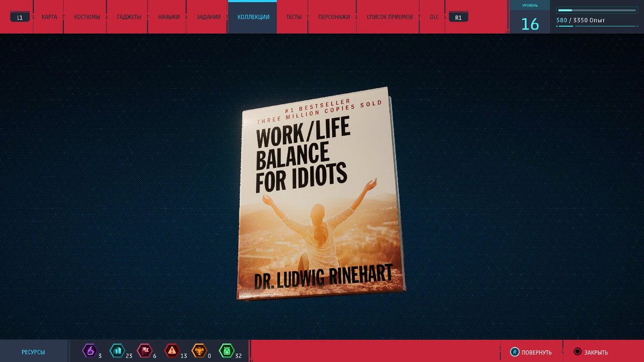Screen dimensions: 644x362
Task: Select the teal landmark token icon
Action: coord(116,351)
